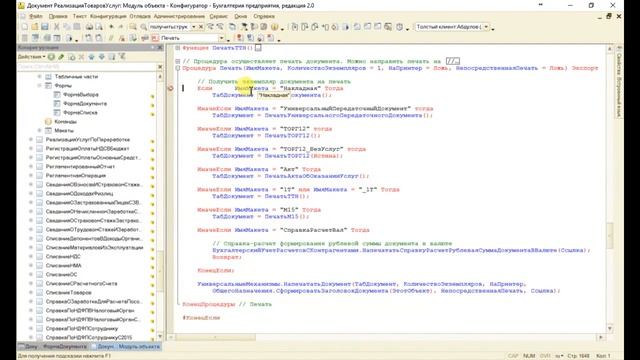Expand the Макеты node
Screen dimensions: 640x360
click(x=40, y=131)
